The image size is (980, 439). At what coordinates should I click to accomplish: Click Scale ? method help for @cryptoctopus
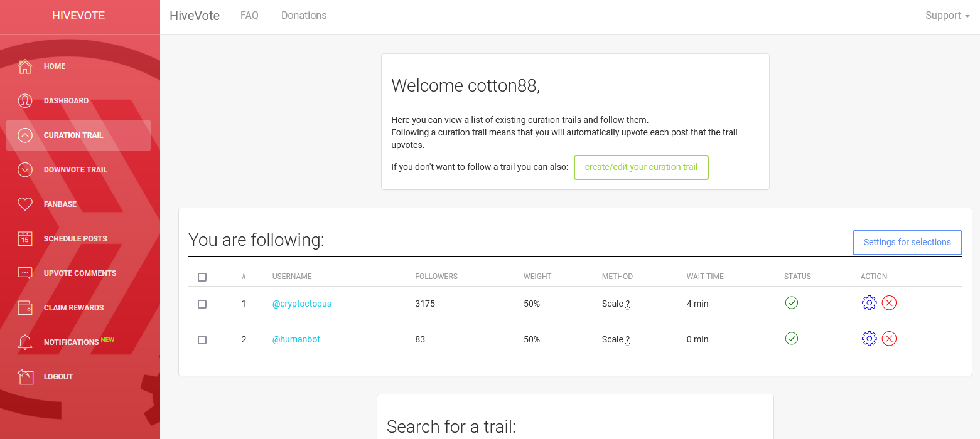(x=615, y=304)
